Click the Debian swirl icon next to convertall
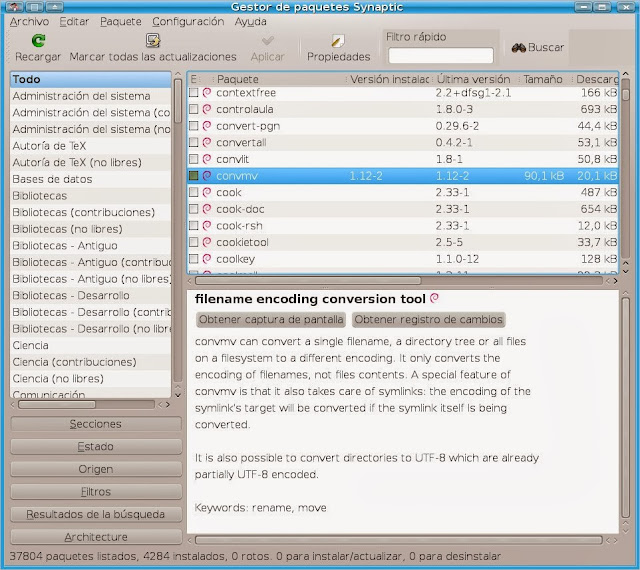 click(207, 142)
